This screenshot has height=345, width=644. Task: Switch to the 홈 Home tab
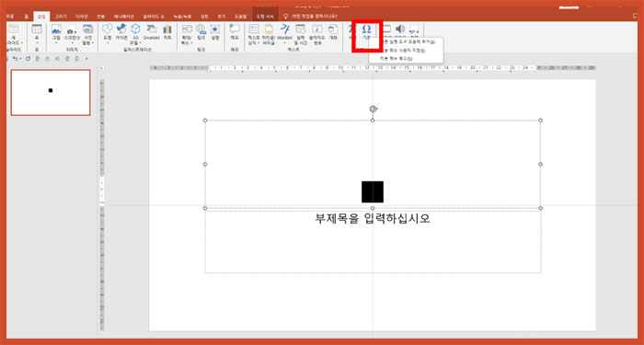coord(27,17)
